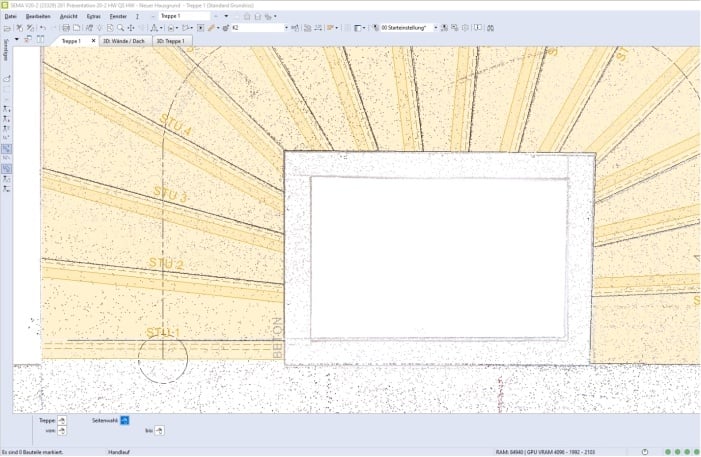Click the Handlauf status bar text
Screen dimensions: 701x457
pyautogui.click(x=118, y=452)
